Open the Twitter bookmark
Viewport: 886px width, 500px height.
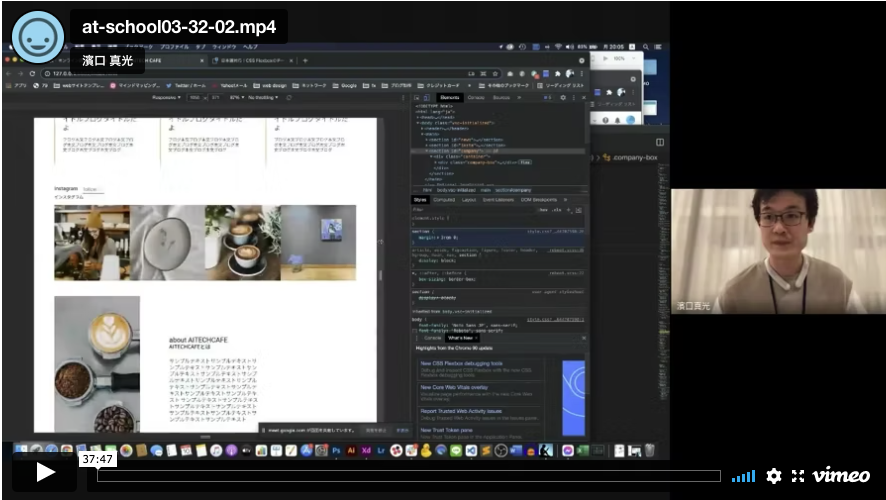[x=186, y=86]
